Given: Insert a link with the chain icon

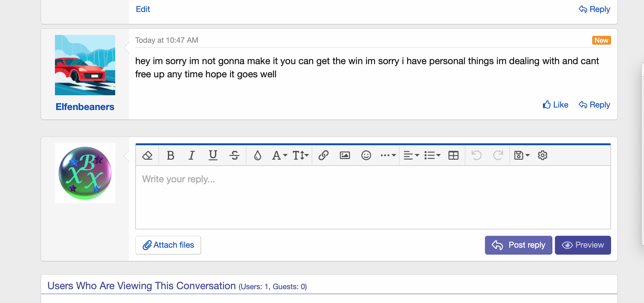Looking at the screenshot, I should (x=323, y=155).
